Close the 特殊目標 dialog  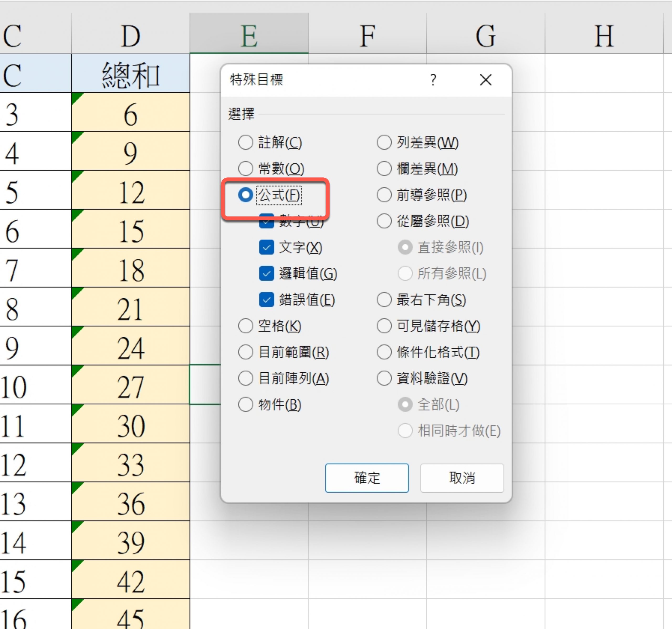click(485, 80)
